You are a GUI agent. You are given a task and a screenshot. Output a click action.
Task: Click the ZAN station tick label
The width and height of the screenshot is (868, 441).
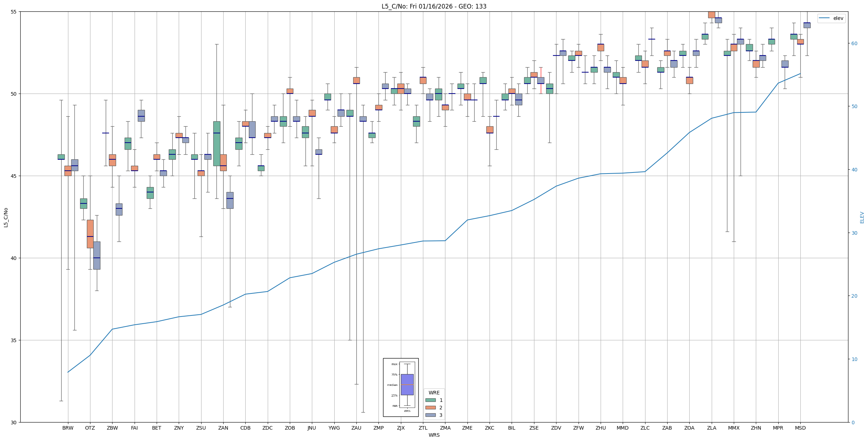pos(223,428)
